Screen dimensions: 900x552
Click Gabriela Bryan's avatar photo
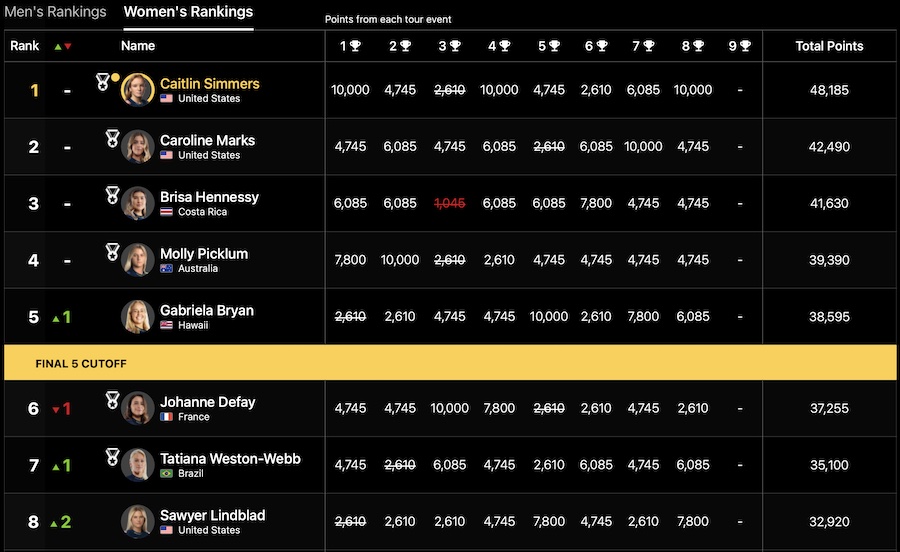[138, 317]
